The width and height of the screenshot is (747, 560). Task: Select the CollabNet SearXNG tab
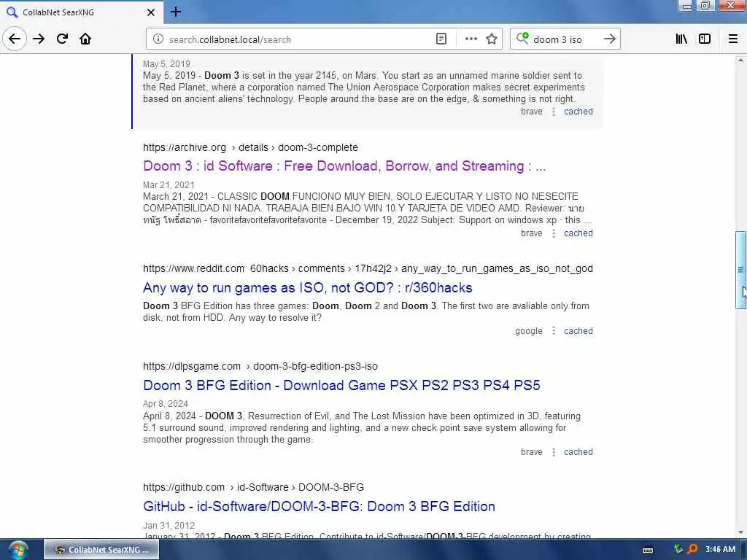pyautogui.click(x=81, y=12)
